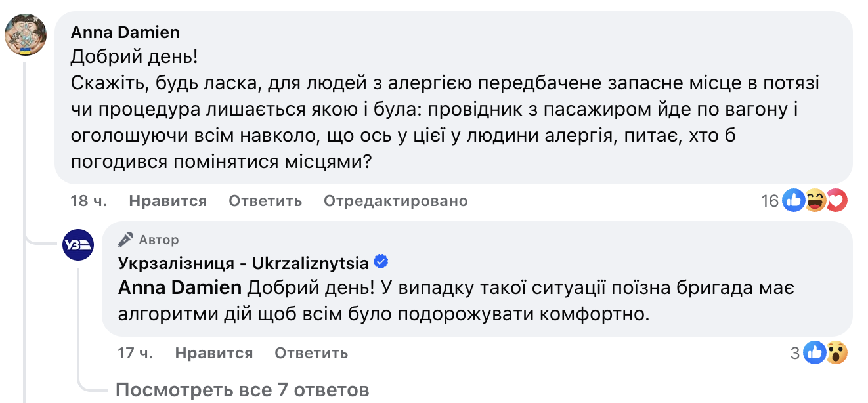This screenshot has height=403, width=868.
Task: Click the author pen icon
Action: tap(125, 240)
